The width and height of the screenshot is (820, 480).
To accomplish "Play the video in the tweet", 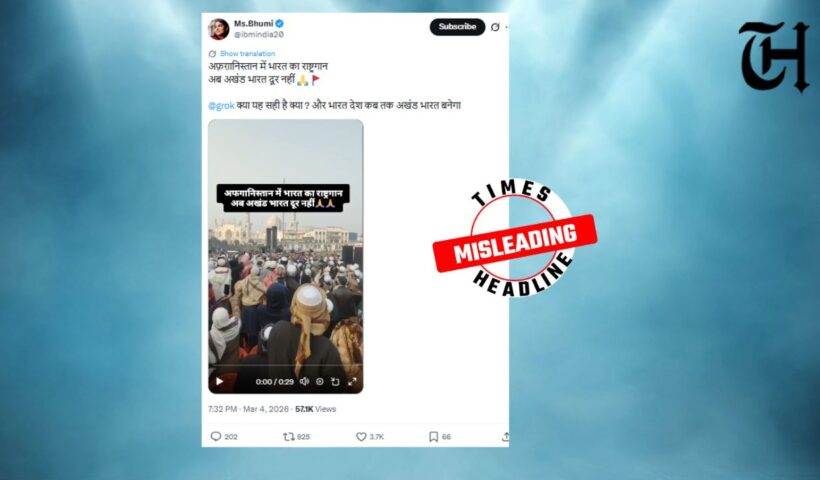I will point(220,382).
